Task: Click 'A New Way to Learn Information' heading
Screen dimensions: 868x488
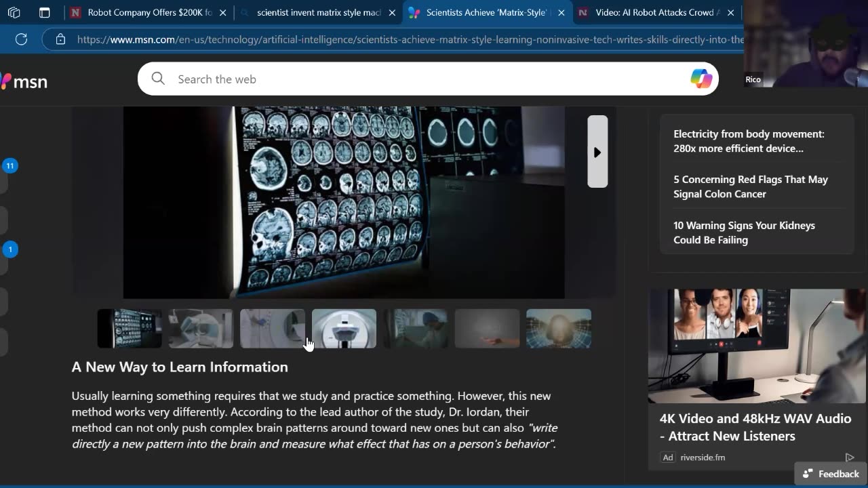Action: click(x=180, y=367)
